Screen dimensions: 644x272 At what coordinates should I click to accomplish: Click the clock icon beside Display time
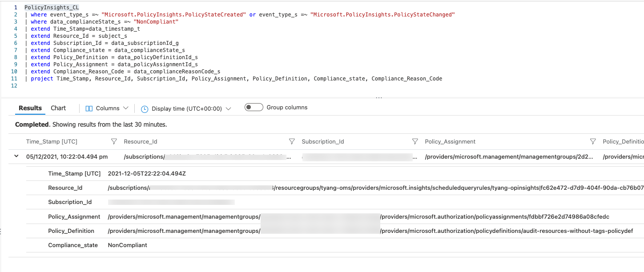click(x=145, y=109)
